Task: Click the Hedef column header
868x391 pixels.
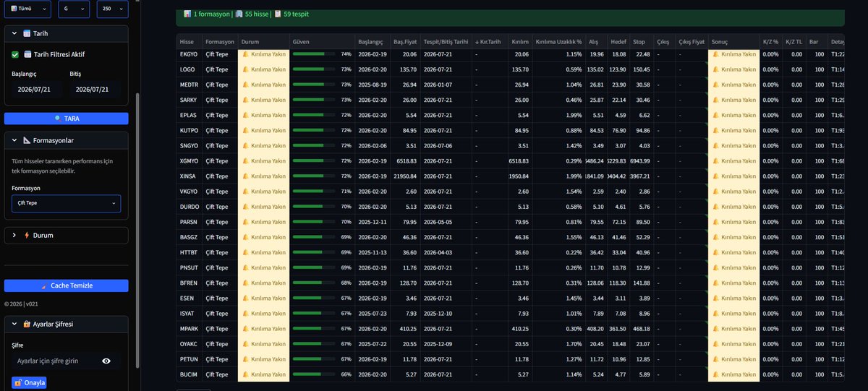Action: coord(618,41)
